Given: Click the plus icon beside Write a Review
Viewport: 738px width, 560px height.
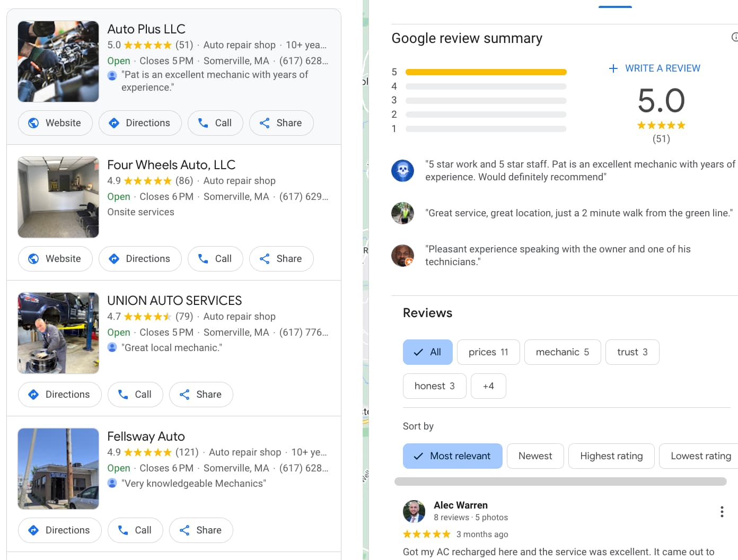Looking at the screenshot, I should [x=613, y=68].
